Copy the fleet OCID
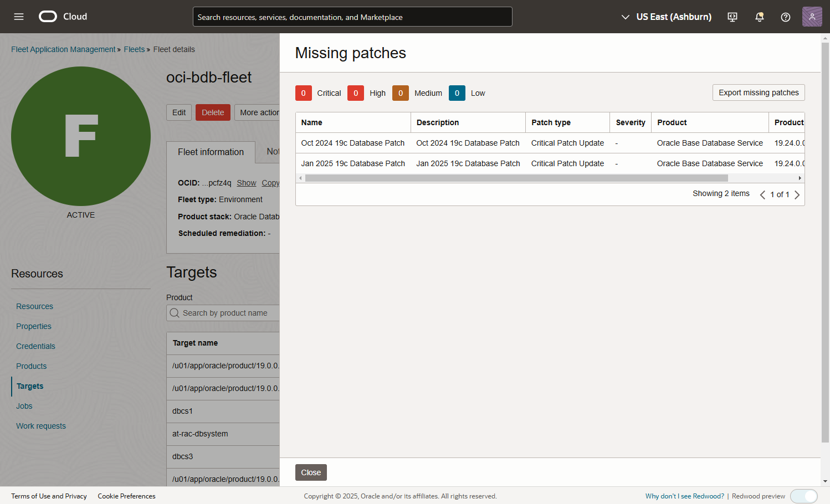830x504 pixels. [271, 183]
